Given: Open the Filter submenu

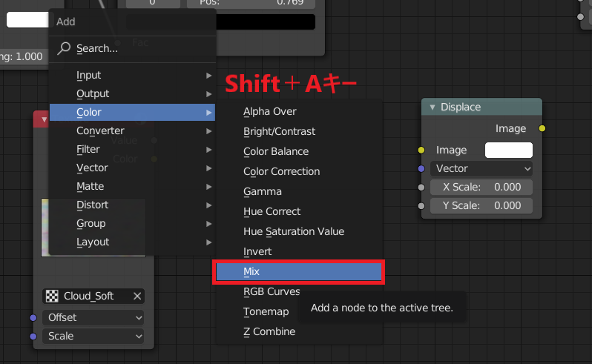Looking at the screenshot, I should pyautogui.click(x=132, y=149).
